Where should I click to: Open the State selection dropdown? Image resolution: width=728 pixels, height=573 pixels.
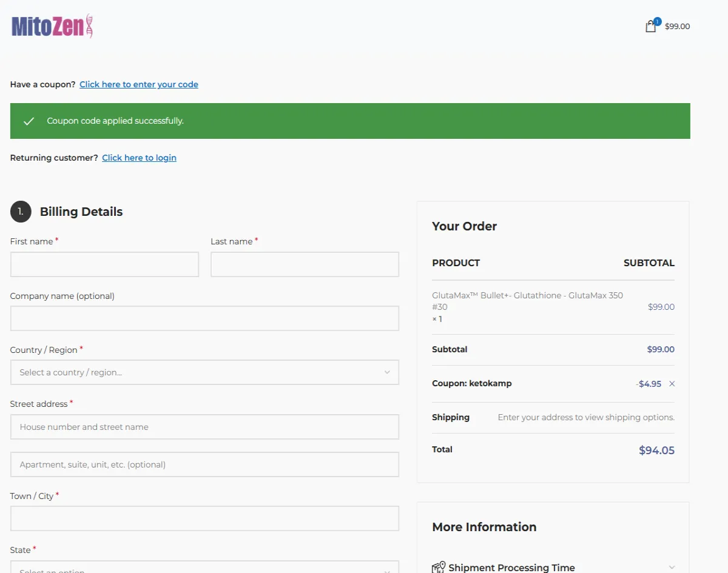click(x=204, y=569)
